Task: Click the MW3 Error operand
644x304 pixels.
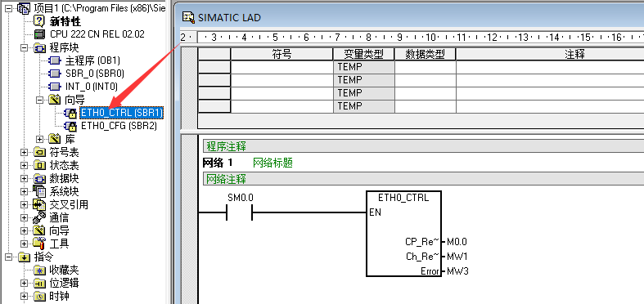Action: click(x=457, y=271)
